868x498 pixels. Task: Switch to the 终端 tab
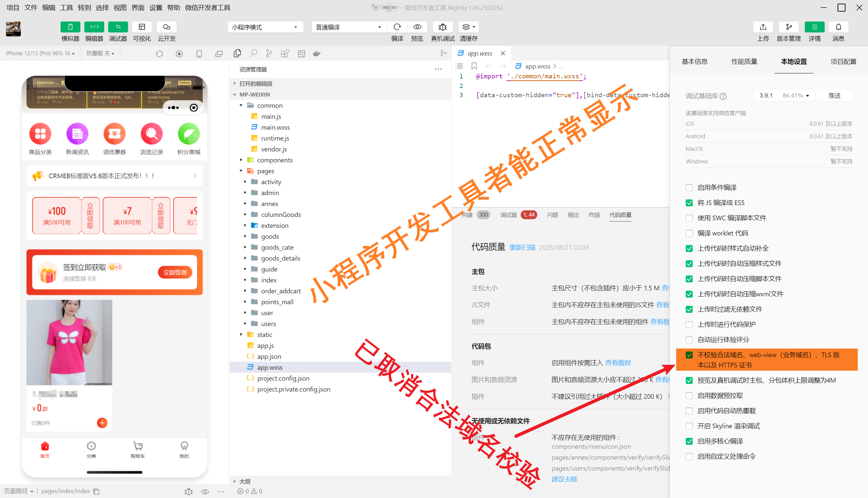click(x=594, y=215)
